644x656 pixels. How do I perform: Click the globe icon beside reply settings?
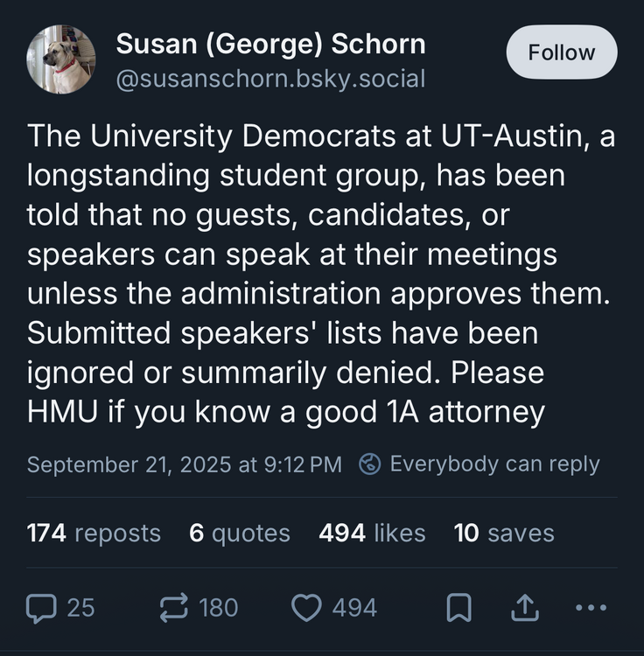click(x=370, y=464)
